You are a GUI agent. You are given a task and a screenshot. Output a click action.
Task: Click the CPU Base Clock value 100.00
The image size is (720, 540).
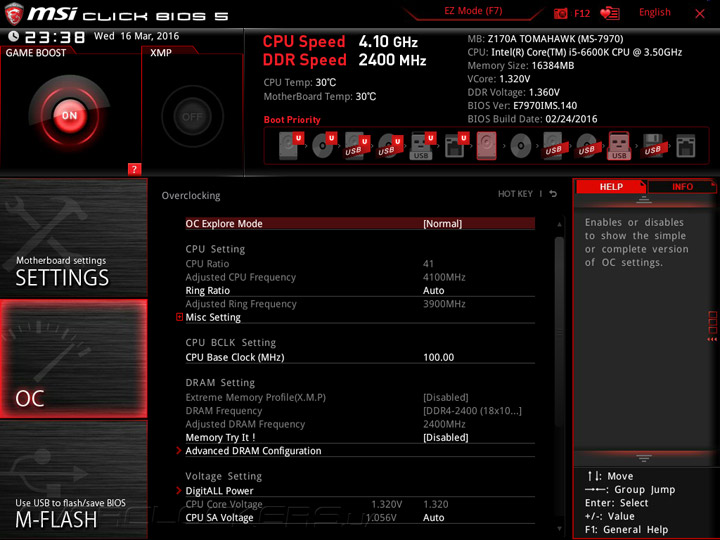[439, 357]
